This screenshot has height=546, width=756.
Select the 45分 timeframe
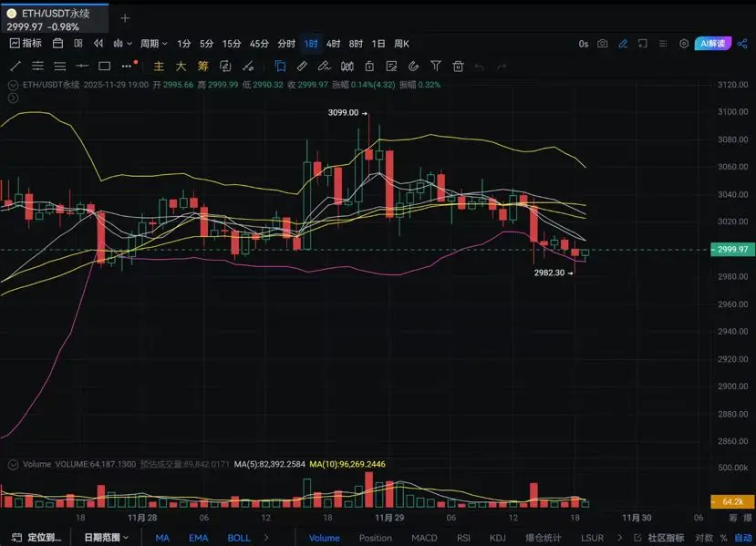pos(259,44)
